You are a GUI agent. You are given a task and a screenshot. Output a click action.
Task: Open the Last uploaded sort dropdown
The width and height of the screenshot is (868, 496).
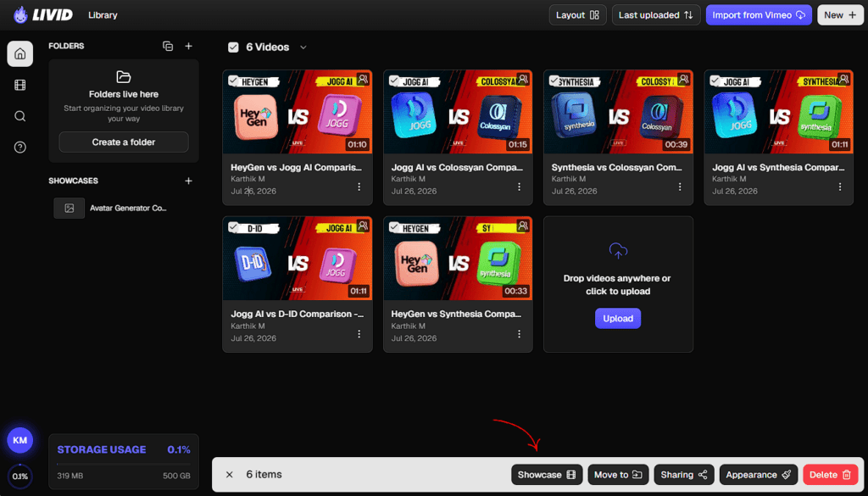pyautogui.click(x=656, y=15)
